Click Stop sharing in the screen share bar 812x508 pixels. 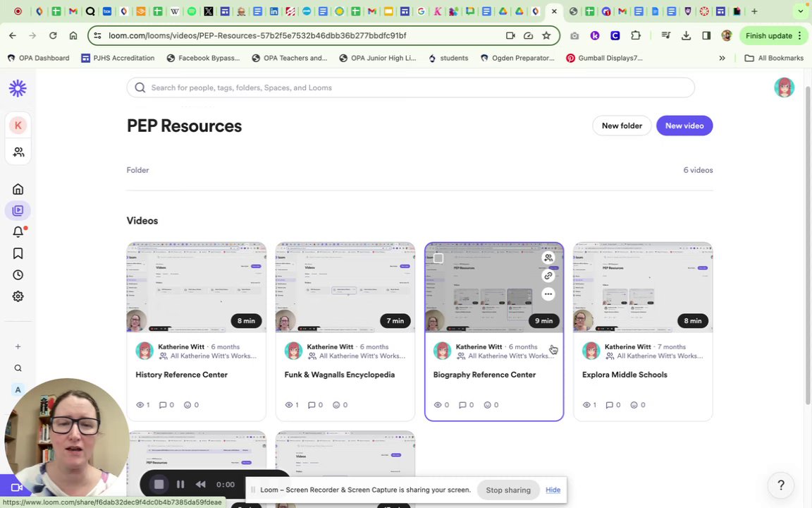tap(508, 490)
